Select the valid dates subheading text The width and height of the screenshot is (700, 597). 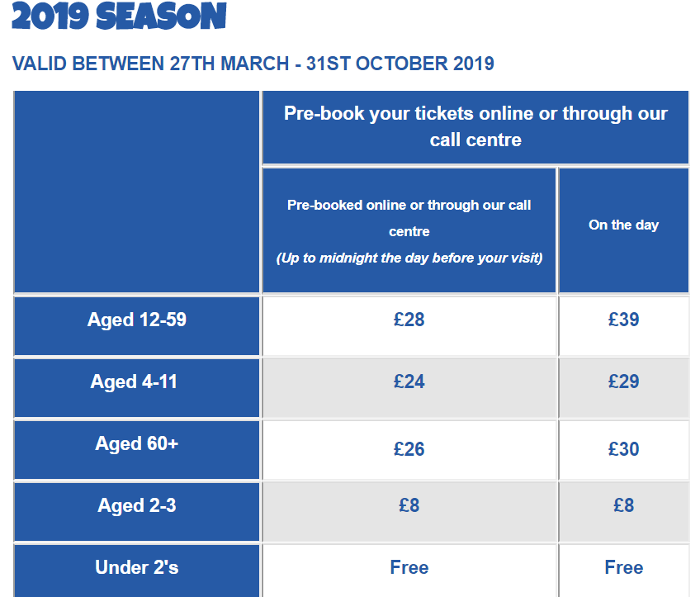tap(253, 64)
